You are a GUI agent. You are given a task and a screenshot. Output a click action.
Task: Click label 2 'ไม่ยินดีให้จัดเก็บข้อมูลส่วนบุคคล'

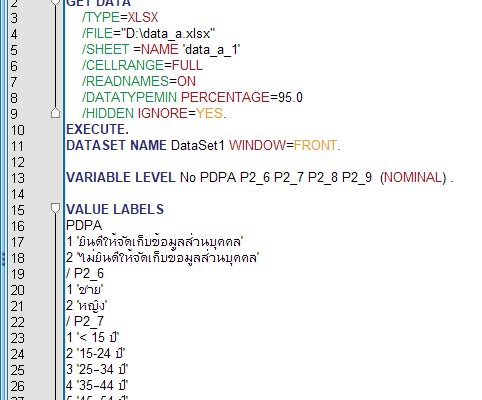(163, 257)
